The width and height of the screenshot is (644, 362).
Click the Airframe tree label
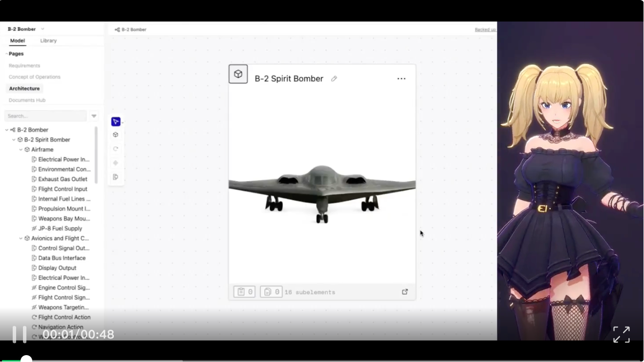pyautogui.click(x=43, y=150)
